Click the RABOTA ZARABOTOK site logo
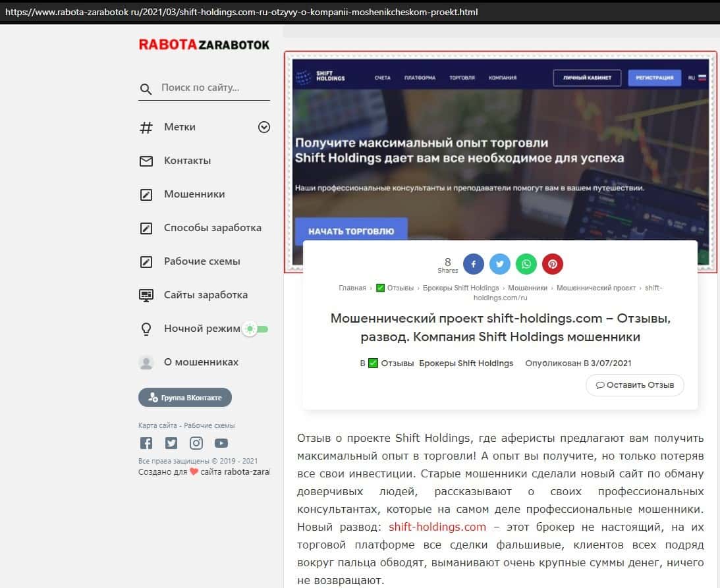 (x=204, y=45)
